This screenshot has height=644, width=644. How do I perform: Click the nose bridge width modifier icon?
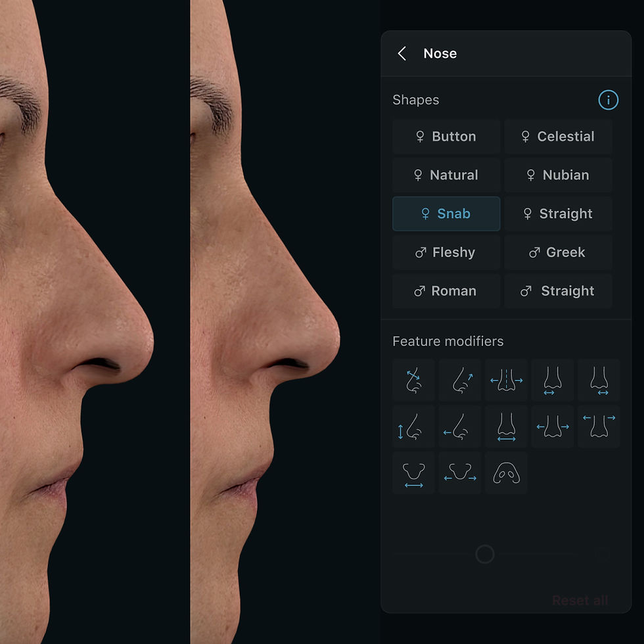coord(506,380)
